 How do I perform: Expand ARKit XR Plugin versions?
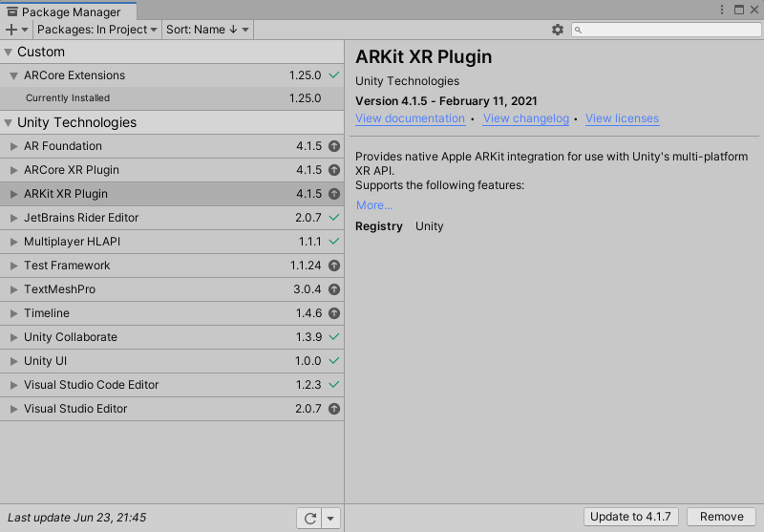click(x=13, y=194)
